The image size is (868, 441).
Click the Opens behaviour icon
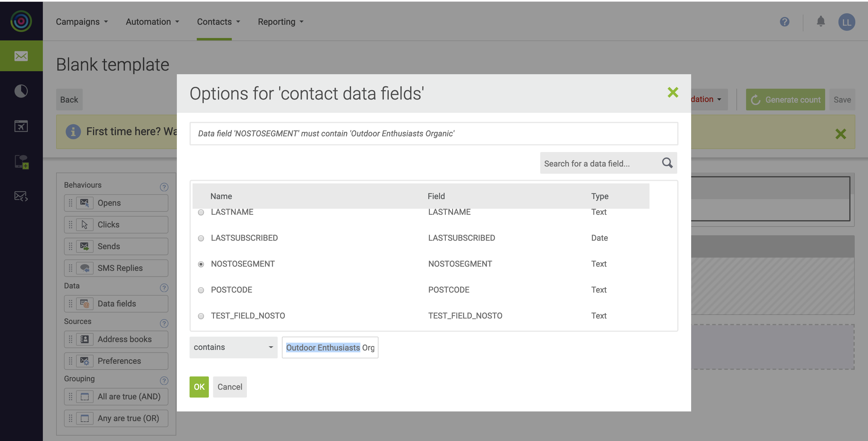[x=85, y=203]
